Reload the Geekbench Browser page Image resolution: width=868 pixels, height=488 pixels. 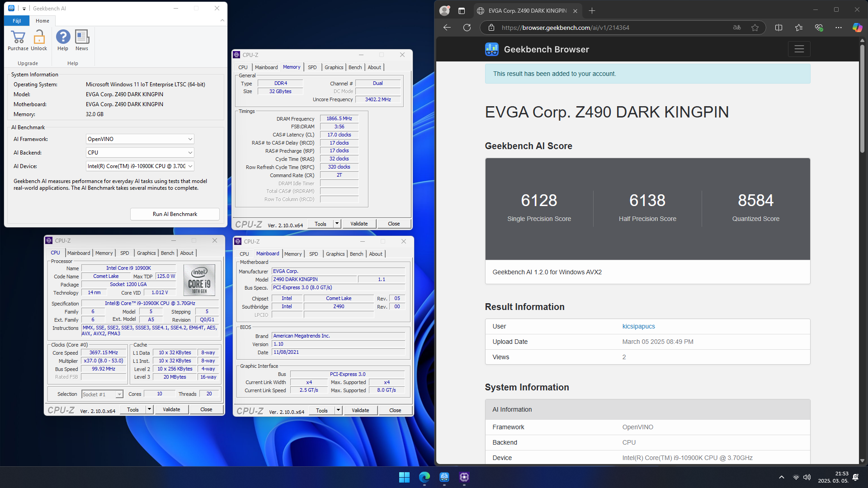(x=467, y=28)
